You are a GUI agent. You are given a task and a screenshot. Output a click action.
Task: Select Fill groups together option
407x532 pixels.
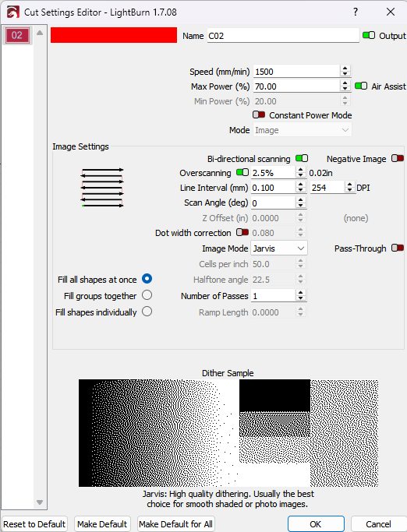[147, 295]
